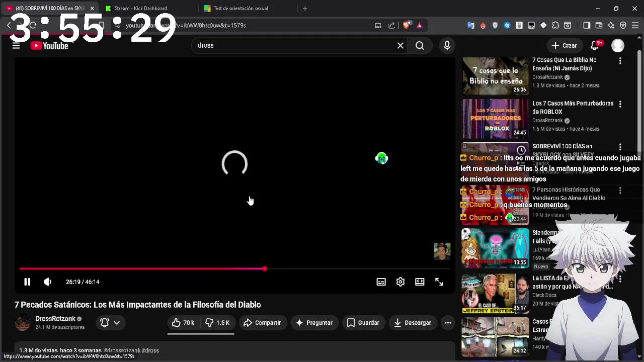Click the Watch later clock on SOBREVIVÍ thumbnail
This screenshot has width=644, height=362.
pyautogui.click(x=521, y=150)
